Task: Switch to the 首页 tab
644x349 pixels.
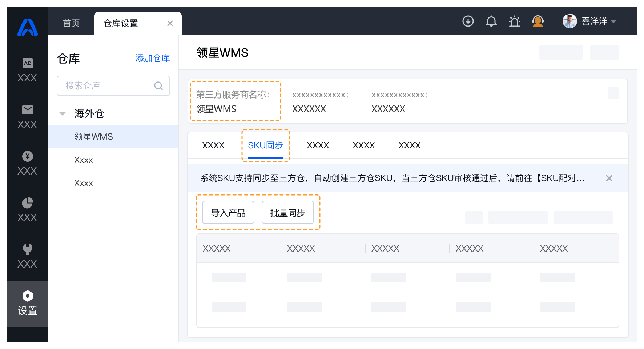Action: point(71,23)
